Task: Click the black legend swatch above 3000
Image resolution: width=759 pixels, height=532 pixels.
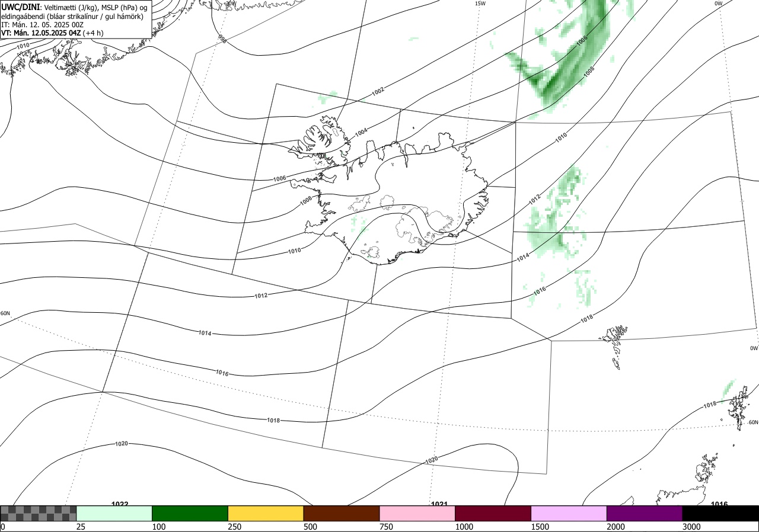Action: (720, 513)
